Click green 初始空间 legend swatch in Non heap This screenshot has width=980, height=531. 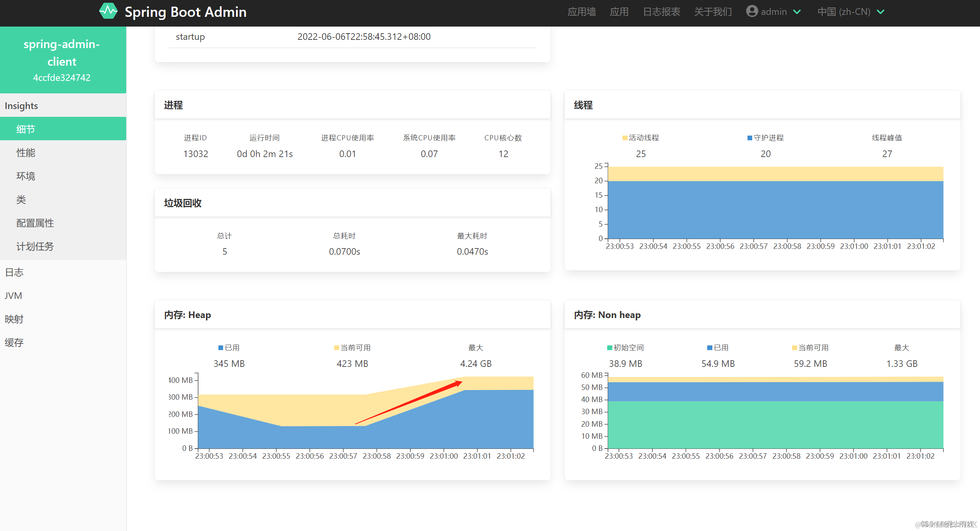pos(610,348)
